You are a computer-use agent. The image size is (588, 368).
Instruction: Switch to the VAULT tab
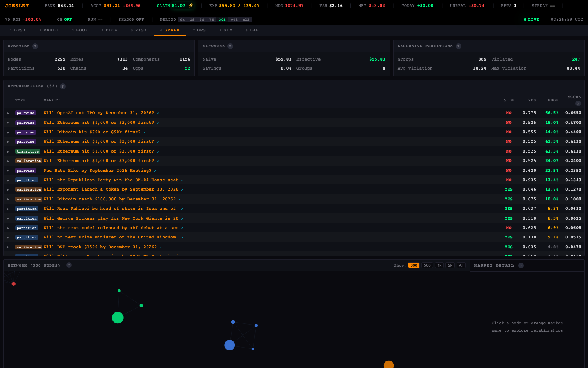pyautogui.click(x=49, y=30)
